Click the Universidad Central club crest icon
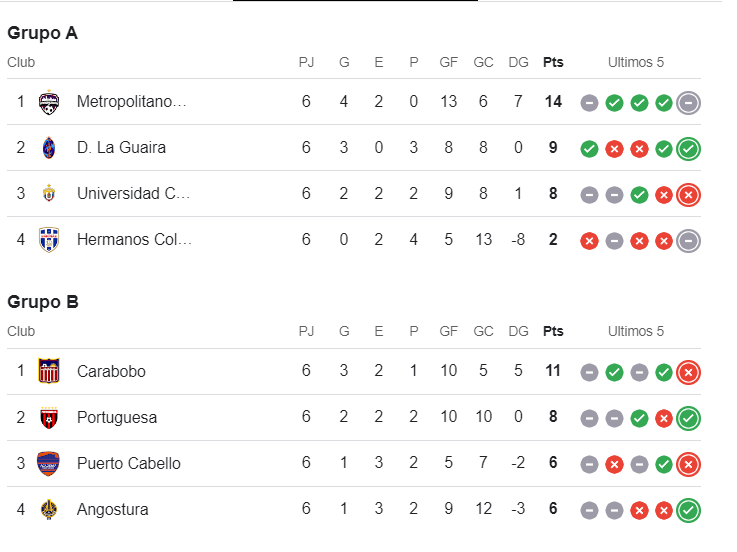Viewport: 737px width, 552px height. point(49,194)
